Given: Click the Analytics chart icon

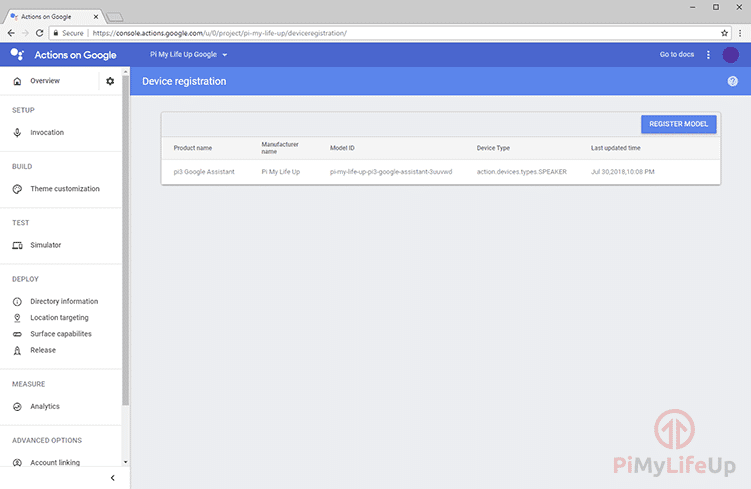Looking at the screenshot, I should coord(17,407).
